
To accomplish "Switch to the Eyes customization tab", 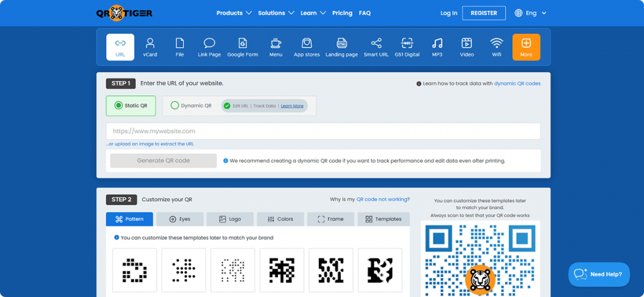I will click(x=180, y=219).
